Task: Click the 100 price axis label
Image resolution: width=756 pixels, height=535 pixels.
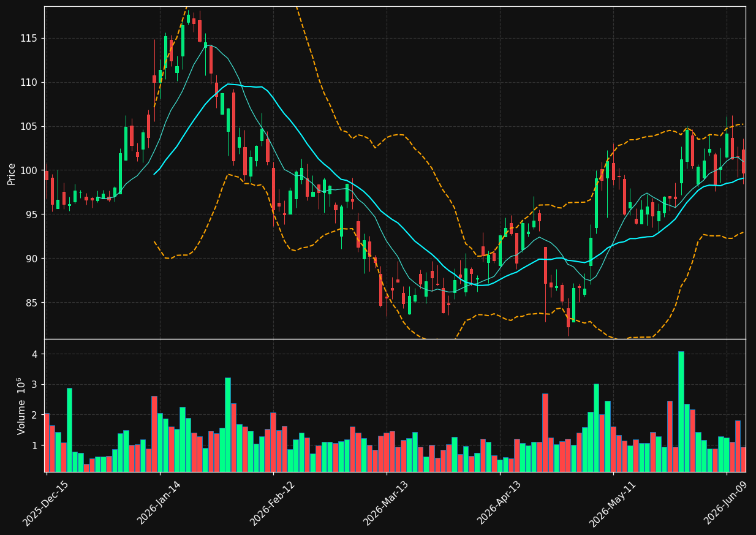Action: point(30,170)
